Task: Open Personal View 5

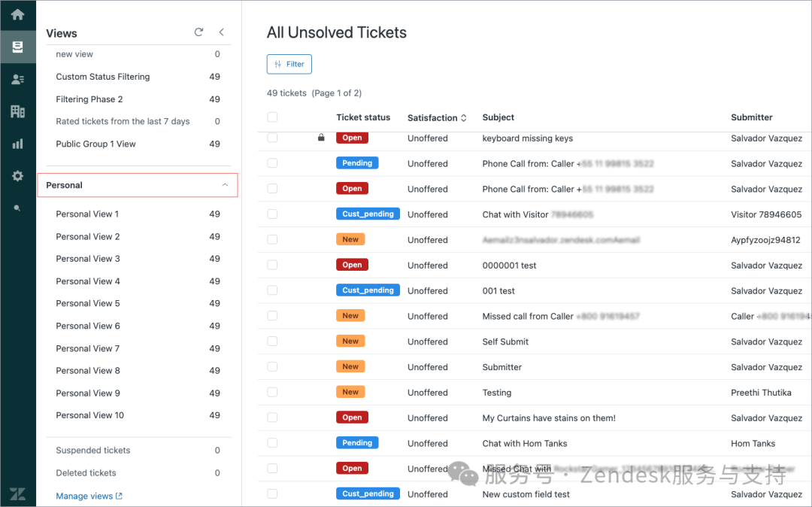Action: tap(88, 304)
